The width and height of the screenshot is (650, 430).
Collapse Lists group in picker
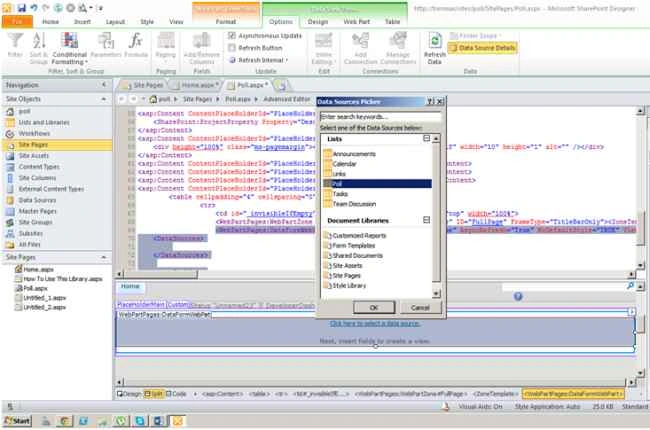point(427,138)
